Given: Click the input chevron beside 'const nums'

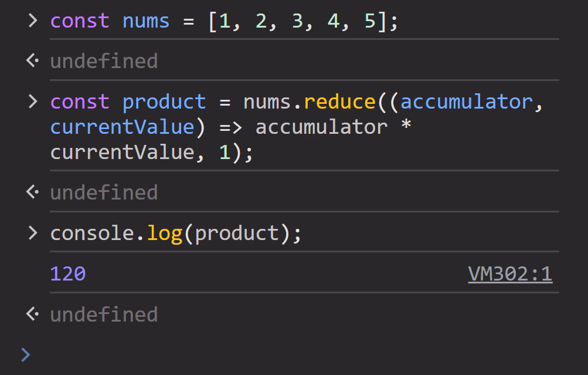Looking at the screenshot, I should click(33, 21).
